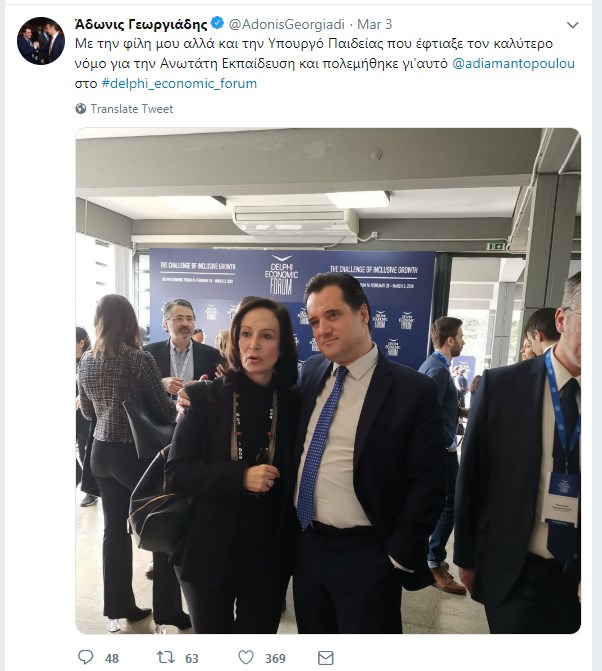Viewport: 602px width, 671px height.
Task: Expand the tweet options chevron
Action: [572, 25]
